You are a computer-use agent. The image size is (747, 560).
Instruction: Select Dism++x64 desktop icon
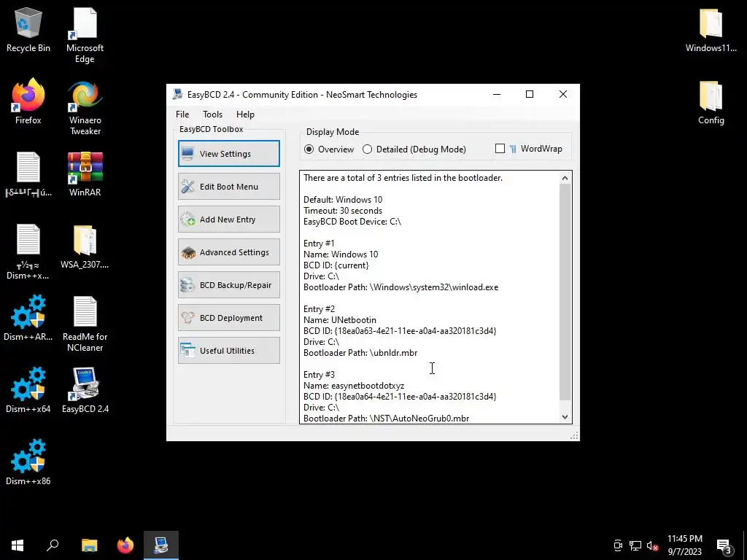coord(28,390)
